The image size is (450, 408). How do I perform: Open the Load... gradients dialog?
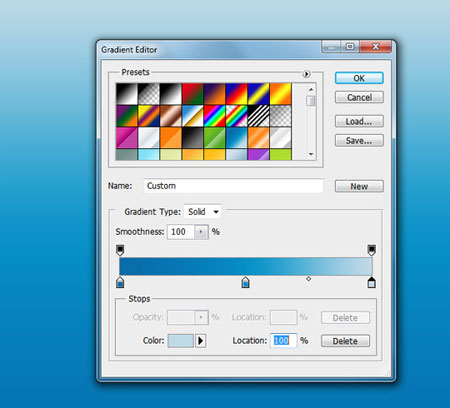click(359, 121)
